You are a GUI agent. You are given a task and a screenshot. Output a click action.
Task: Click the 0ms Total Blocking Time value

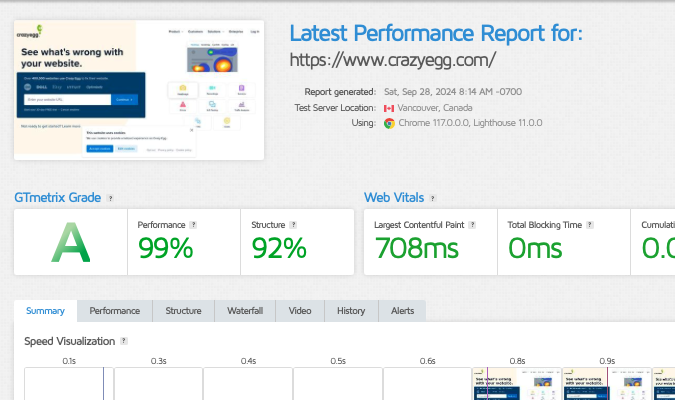pyautogui.click(x=535, y=248)
